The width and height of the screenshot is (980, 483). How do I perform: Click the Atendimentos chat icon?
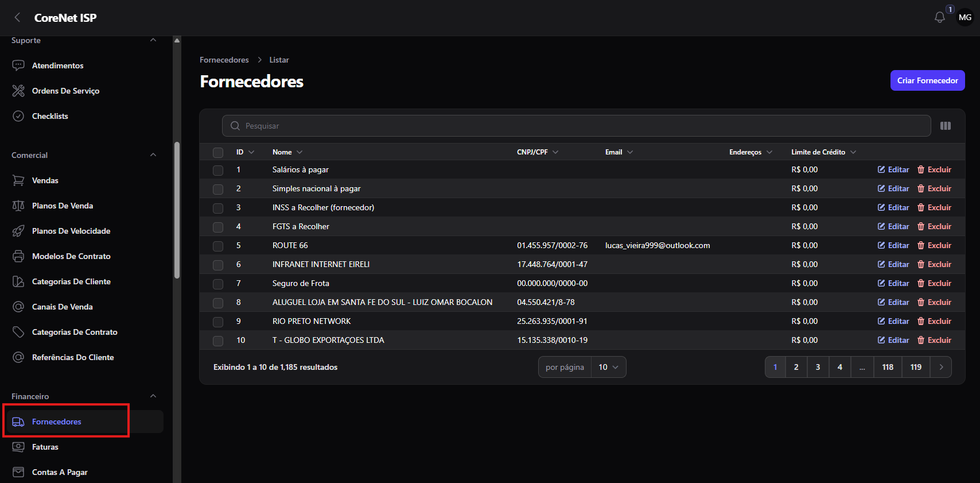click(18, 65)
